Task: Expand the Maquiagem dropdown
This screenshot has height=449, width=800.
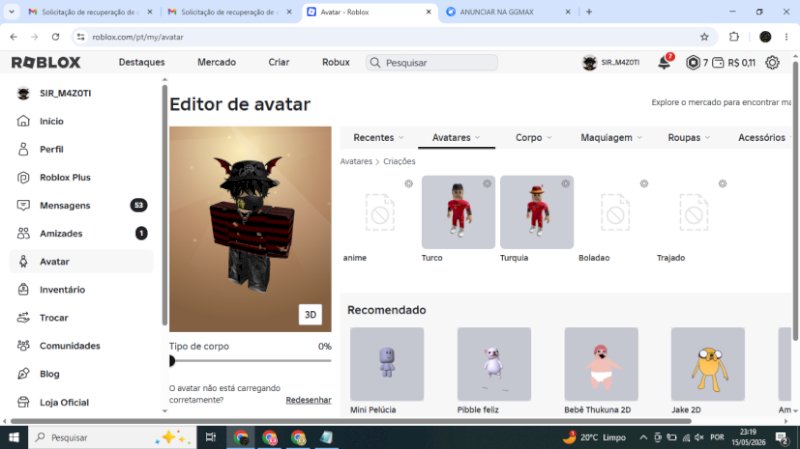Action: coord(611,137)
